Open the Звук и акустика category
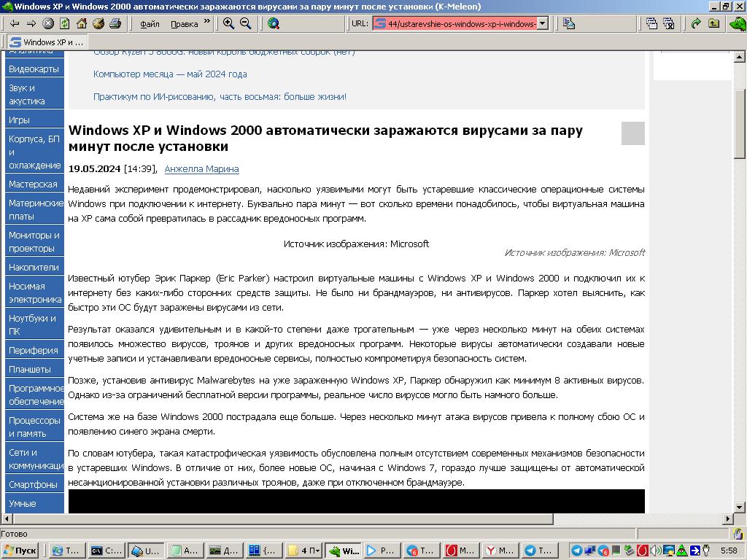The height and width of the screenshot is (560, 747). tap(34, 94)
